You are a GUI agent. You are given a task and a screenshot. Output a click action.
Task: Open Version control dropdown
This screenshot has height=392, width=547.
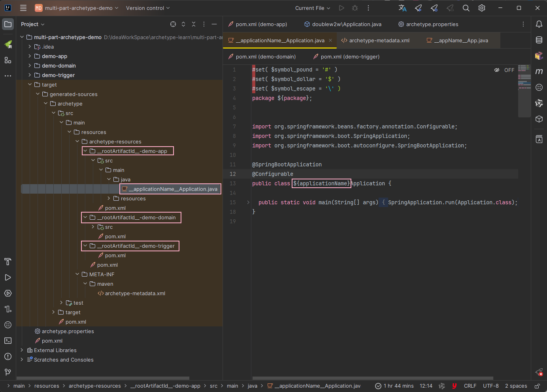148,8
